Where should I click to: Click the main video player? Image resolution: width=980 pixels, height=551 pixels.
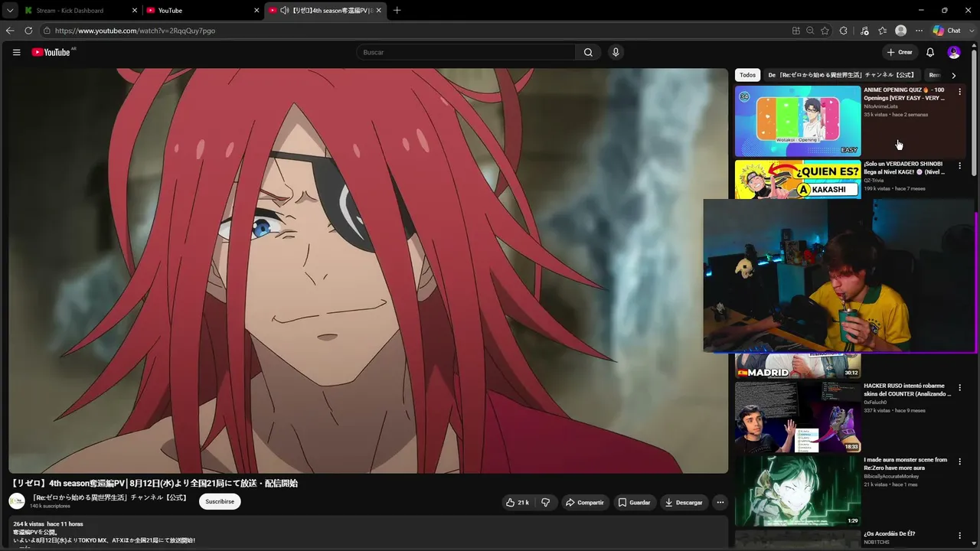click(368, 271)
